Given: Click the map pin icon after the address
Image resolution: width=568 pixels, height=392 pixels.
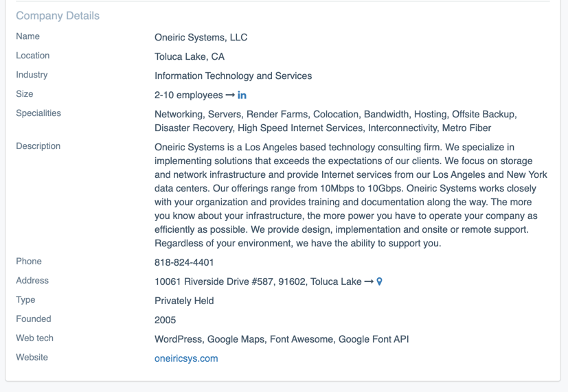Looking at the screenshot, I should (x=379, y=281).
